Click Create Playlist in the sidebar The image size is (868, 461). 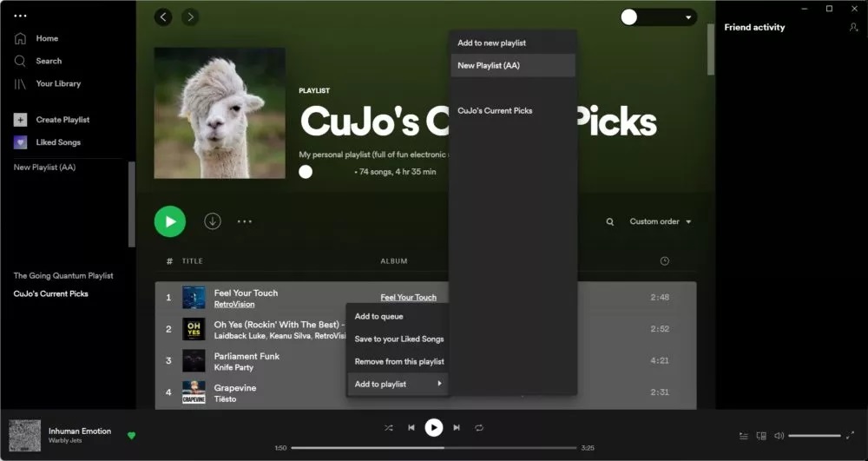[x=62, y=120]
